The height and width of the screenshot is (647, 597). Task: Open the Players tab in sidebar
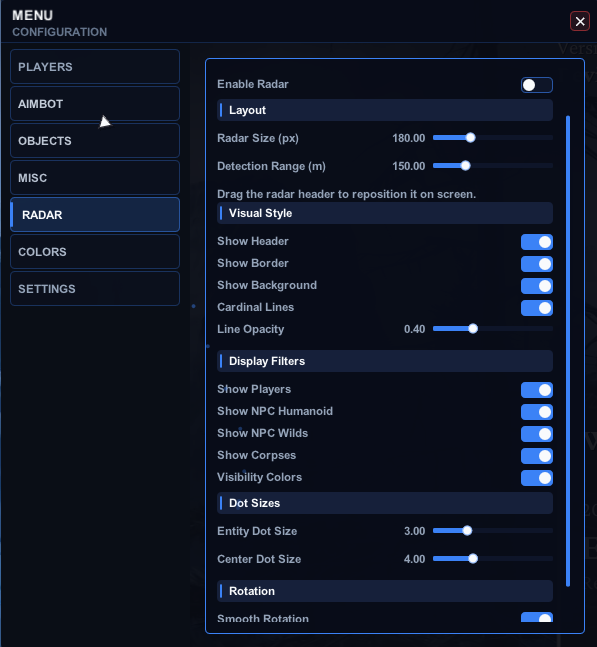pos(95,67)
